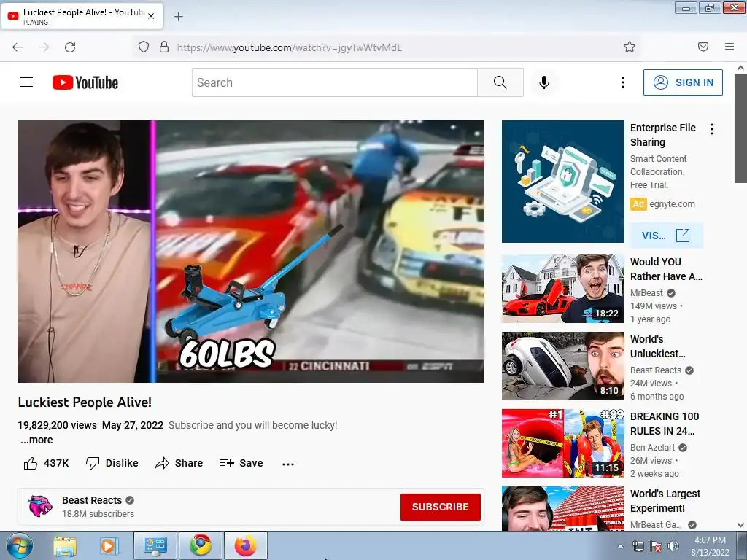
Task: Open the Beast Reacts channel name link
Action: click(x=92, y=500)
